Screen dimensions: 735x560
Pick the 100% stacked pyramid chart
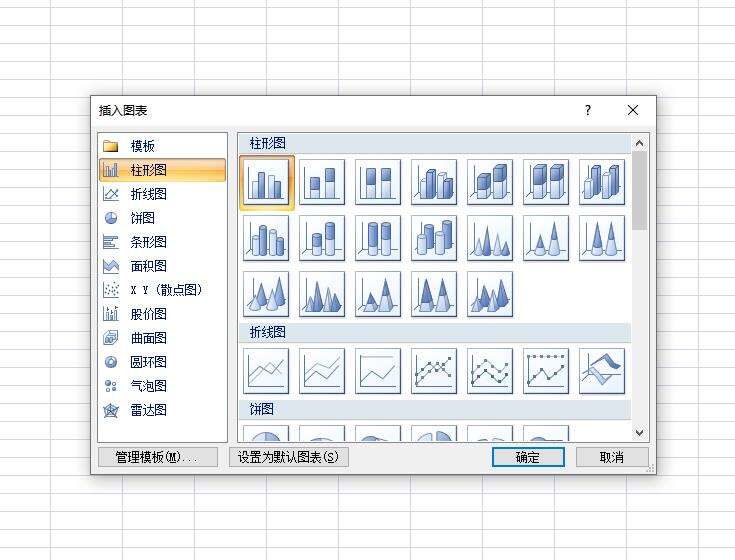(x=434, y=294)
